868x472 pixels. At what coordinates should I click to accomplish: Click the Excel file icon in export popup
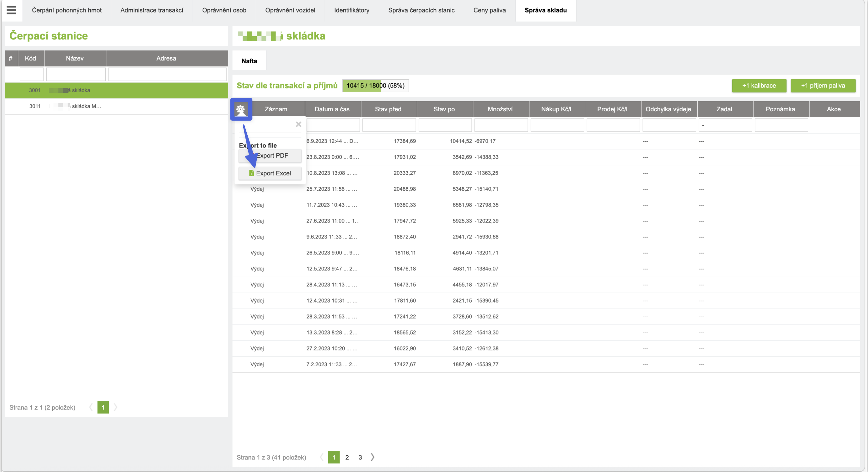pyautogui.click(x=251, y=173)
